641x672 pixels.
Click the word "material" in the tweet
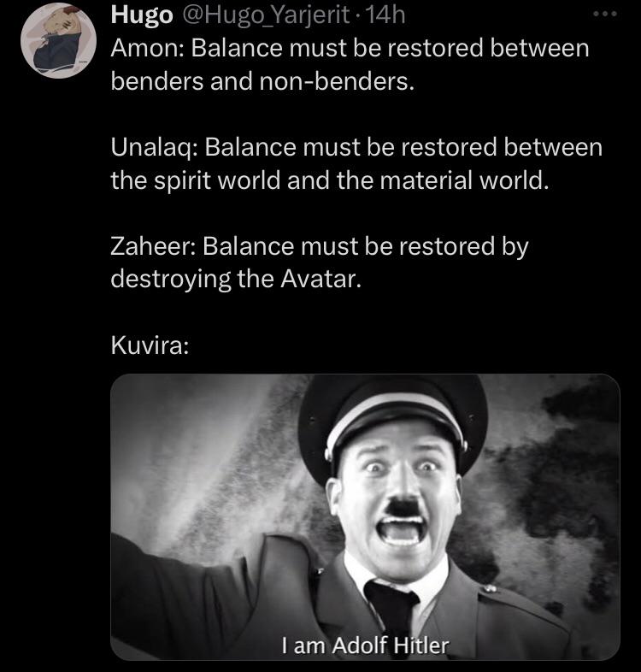click(426, 180)
